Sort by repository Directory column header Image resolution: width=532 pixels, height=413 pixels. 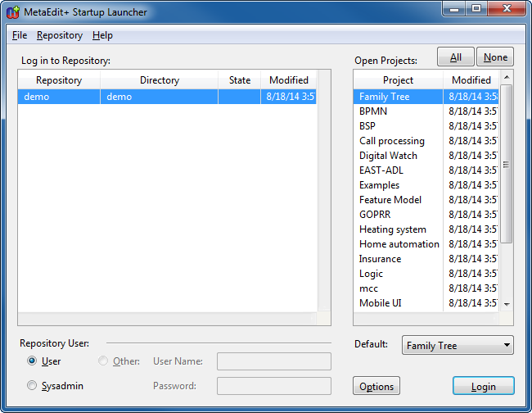point(159,80)
